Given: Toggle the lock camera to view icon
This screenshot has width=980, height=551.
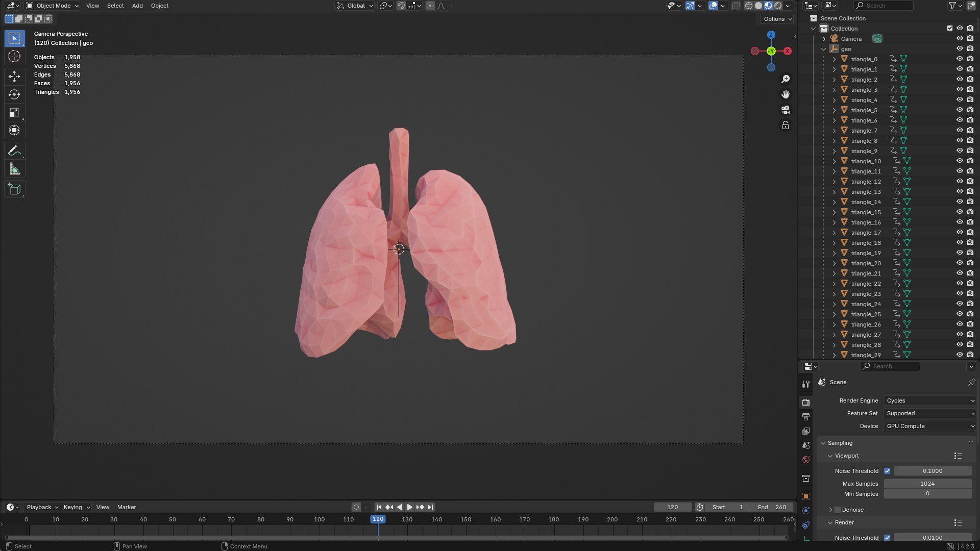Looking at the screenshot, I should click(x=786, y=125).
